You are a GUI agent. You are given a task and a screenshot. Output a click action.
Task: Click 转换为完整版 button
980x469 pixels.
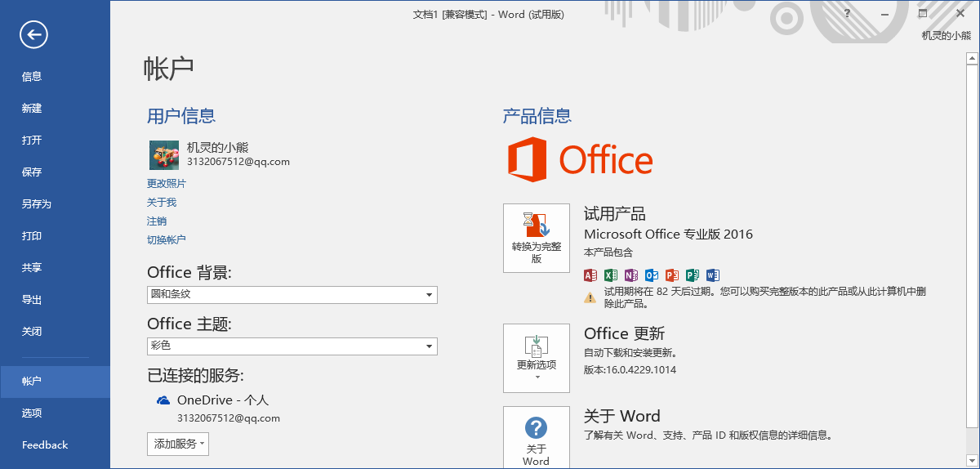tap(536, 238)
